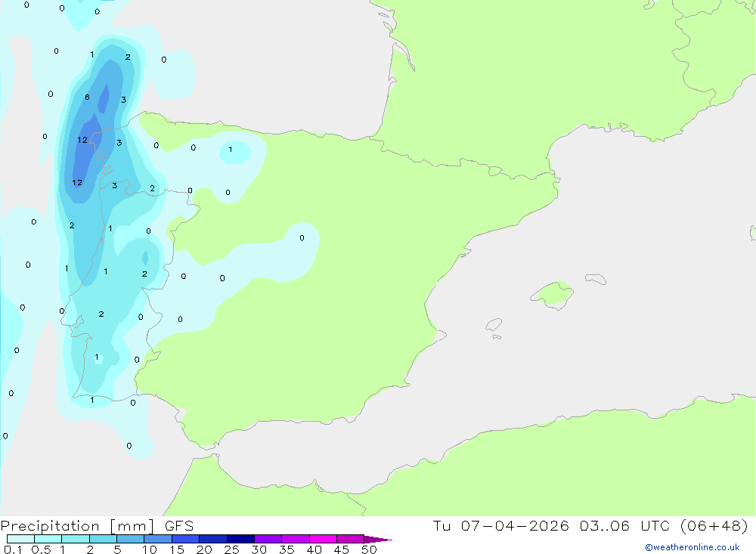Image resolution: width=756 pixels, height=554 pixels.
Task: Click the legend arrow tip above 50 mm
Action: (378, 540)
